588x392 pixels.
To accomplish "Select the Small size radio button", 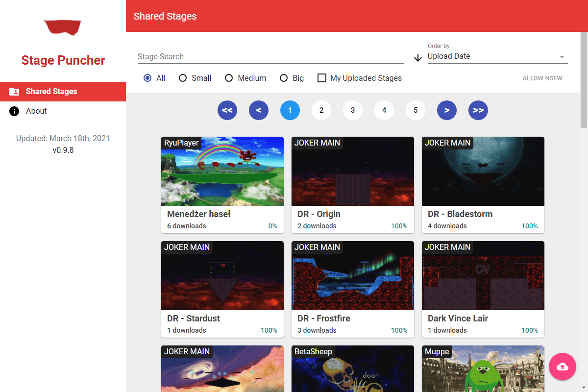I will (183, 78).
